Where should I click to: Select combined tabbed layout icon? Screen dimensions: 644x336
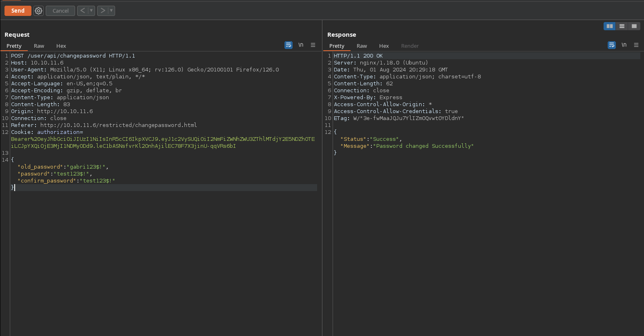[634, 26]
